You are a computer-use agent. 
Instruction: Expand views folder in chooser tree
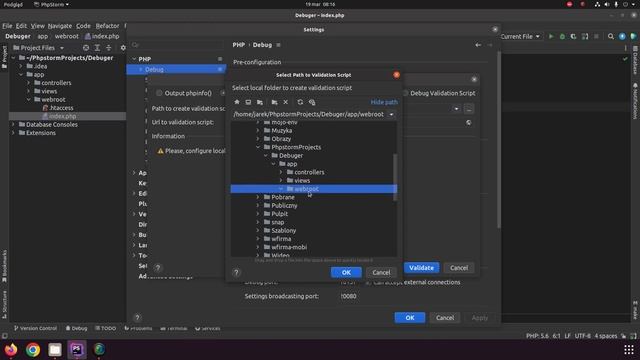pyautogui.click(x=281, y=180)
